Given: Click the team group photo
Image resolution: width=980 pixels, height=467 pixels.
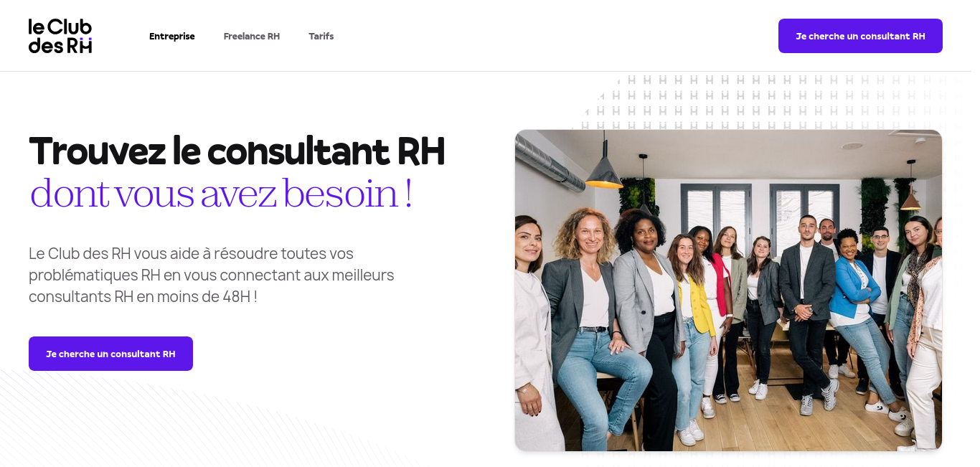Looking at the screenshot, I should pos(728,291).
